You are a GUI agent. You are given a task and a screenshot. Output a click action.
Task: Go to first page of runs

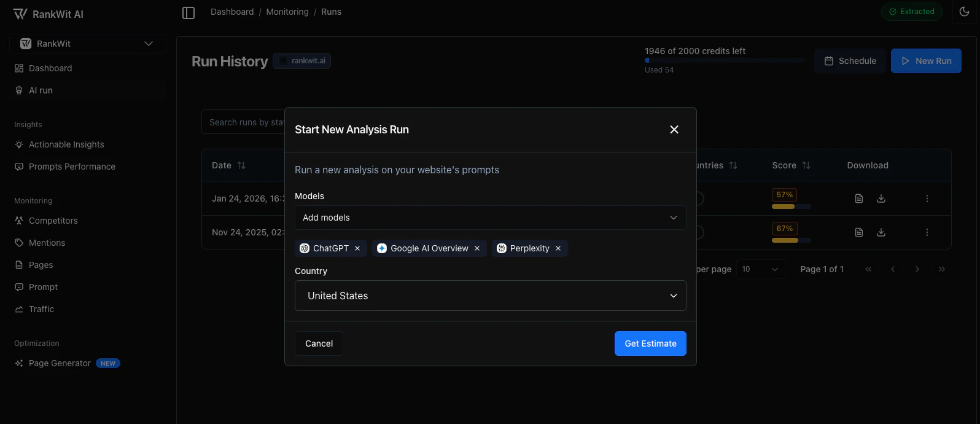point(868,269)
